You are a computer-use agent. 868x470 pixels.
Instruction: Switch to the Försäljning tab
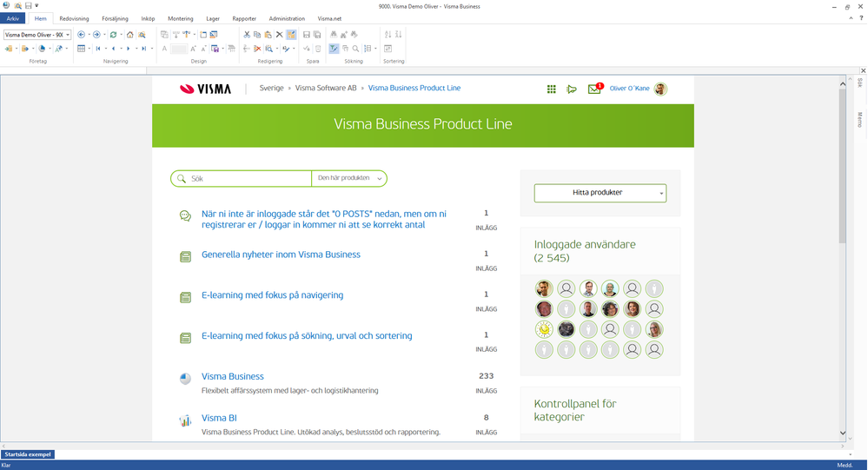(115, 18)
